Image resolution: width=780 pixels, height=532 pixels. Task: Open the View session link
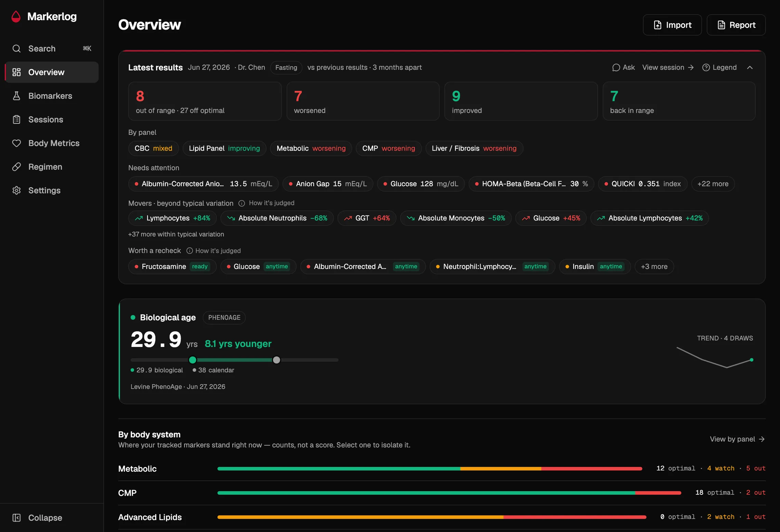coord(668,67)
